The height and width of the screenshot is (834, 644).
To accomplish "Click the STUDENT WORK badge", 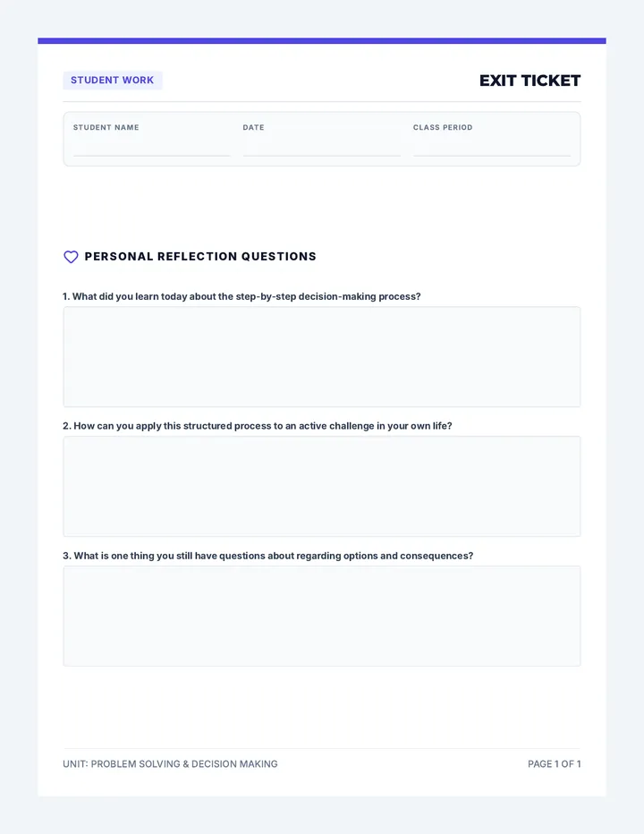I will pos(112,81).
